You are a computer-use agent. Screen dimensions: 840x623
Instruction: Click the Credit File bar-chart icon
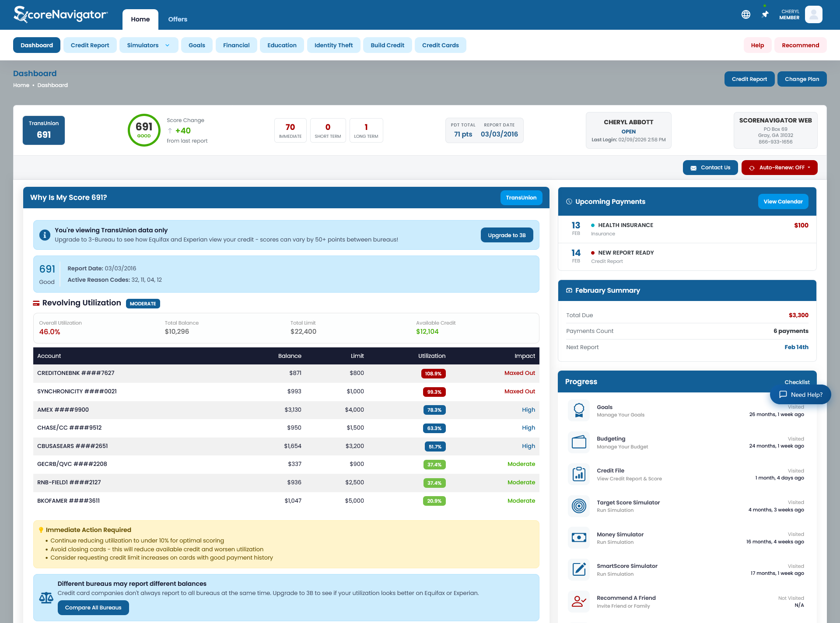(579, 474)
